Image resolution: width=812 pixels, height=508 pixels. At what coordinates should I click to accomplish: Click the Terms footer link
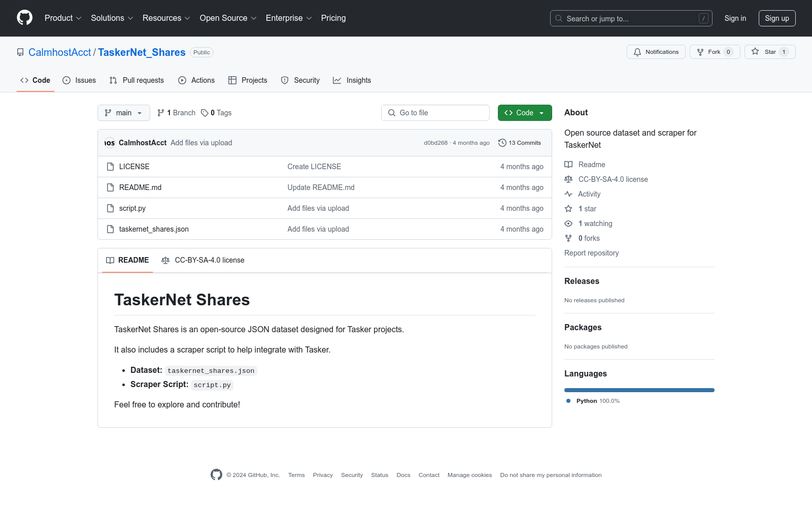pos(296,475)
